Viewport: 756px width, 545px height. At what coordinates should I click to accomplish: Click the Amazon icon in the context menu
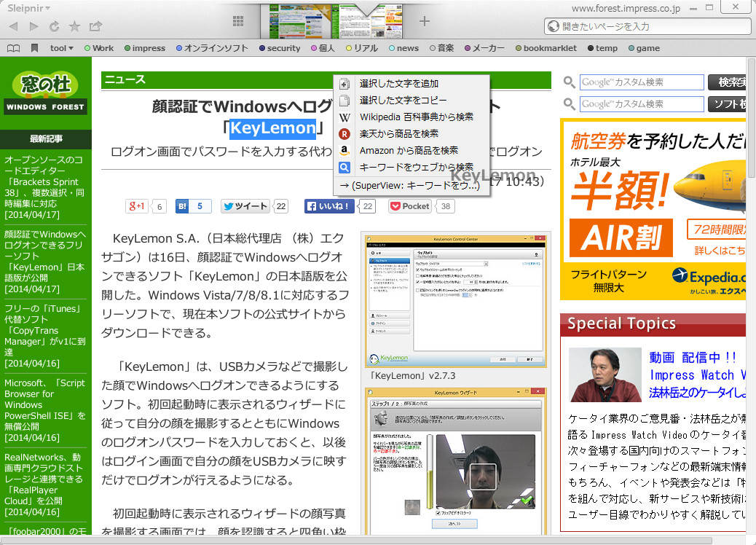click(x=344, y=151)
